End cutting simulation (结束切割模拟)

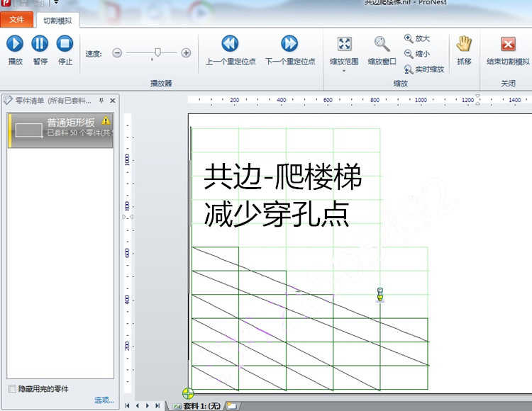click(508, 50)
